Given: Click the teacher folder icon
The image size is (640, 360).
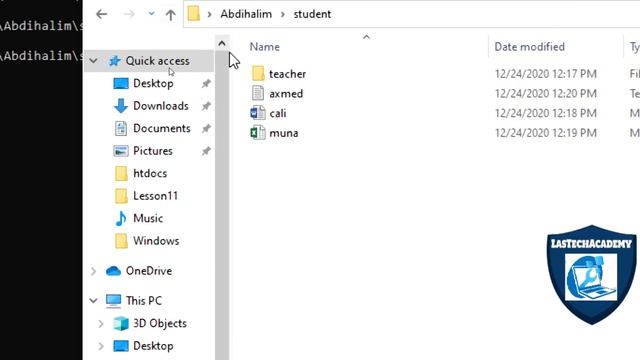Looking at the screenshot, I should (258, 74).
